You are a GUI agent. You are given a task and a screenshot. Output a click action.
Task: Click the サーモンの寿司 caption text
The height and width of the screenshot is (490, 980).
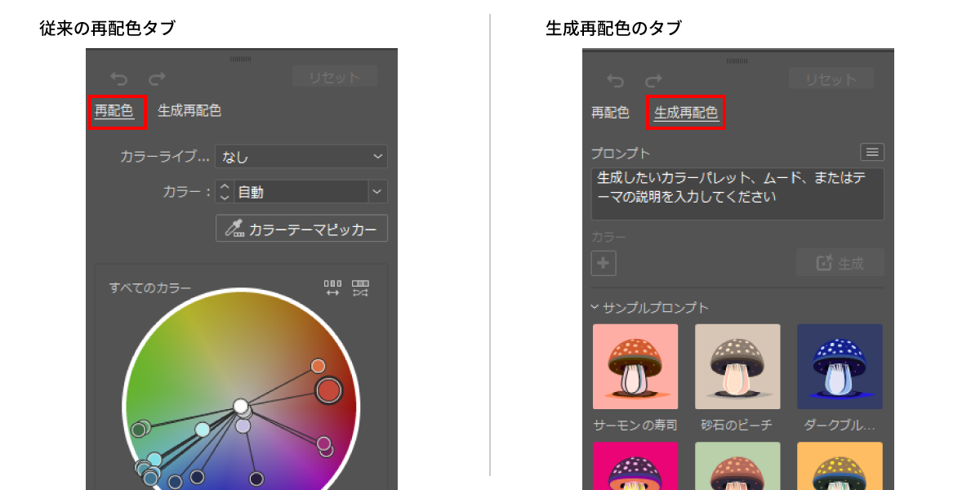(x=635, y=425)
